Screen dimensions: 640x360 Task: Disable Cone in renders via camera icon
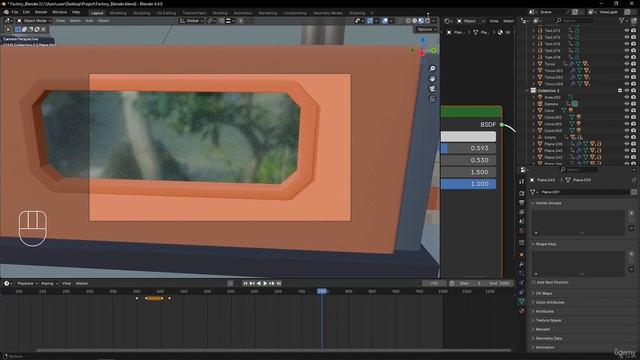click(633, 111)
